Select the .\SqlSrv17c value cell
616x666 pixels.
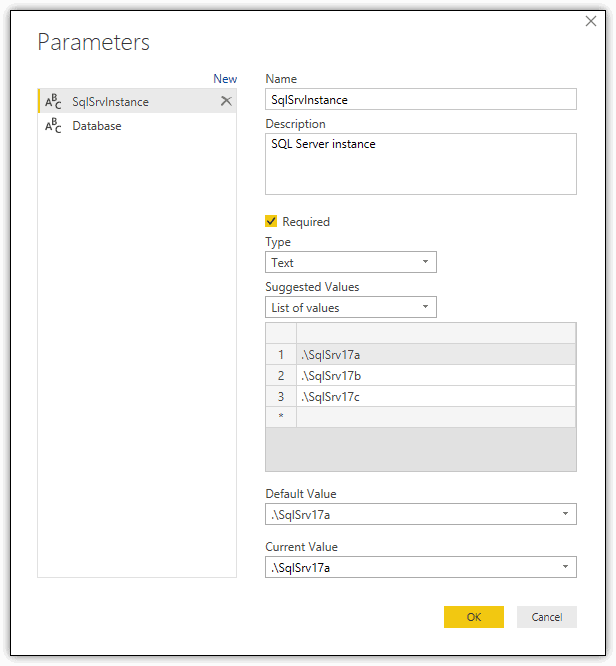tap(436, 396)
